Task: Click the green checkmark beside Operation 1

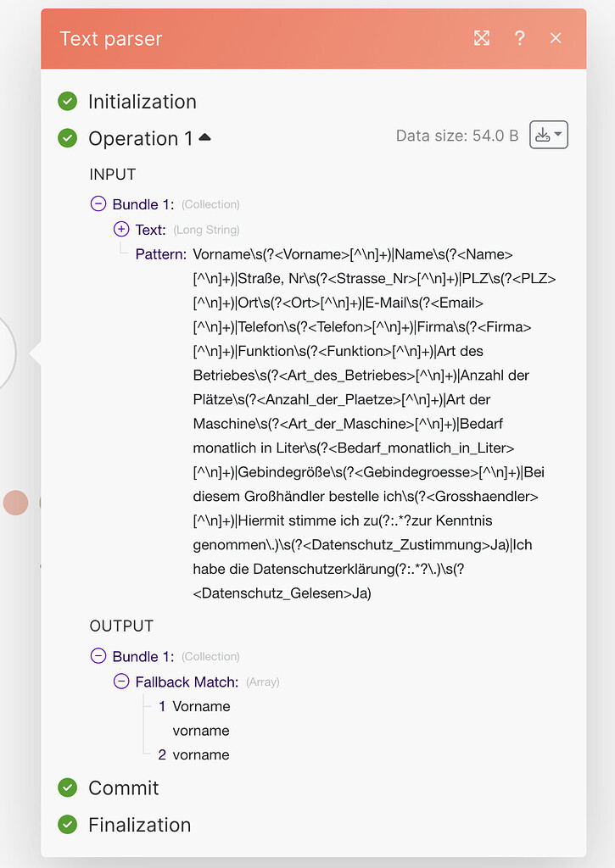Action: [x=68, y=138]
